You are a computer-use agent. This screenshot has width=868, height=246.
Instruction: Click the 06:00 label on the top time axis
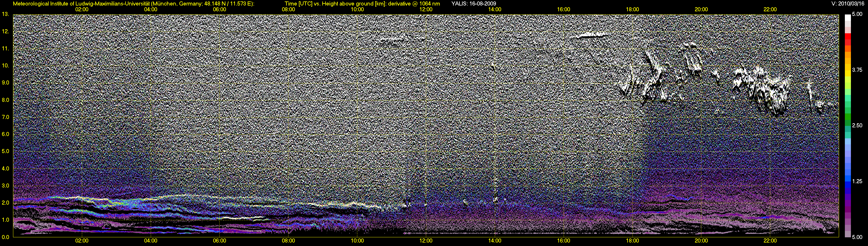[220, 10]
